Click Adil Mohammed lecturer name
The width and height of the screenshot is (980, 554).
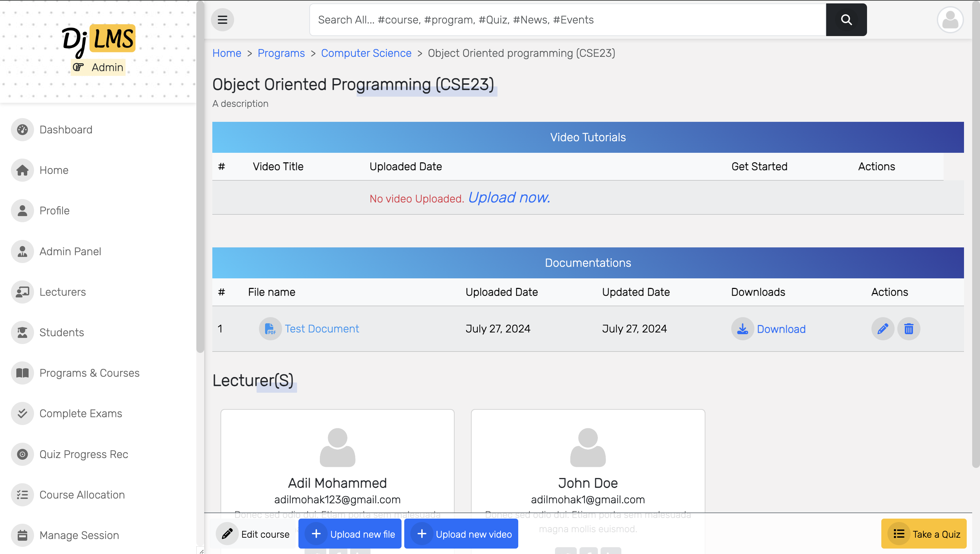(338, 483)
